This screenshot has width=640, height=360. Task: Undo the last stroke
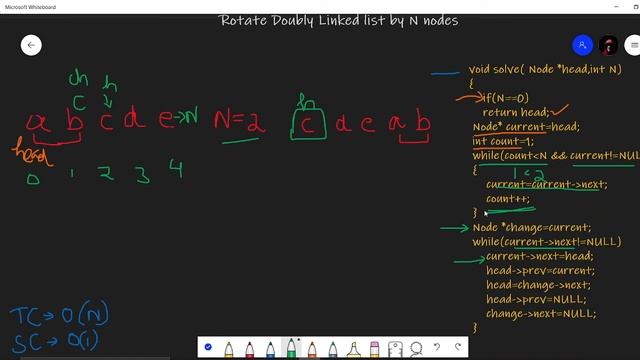tap(437, 347)
